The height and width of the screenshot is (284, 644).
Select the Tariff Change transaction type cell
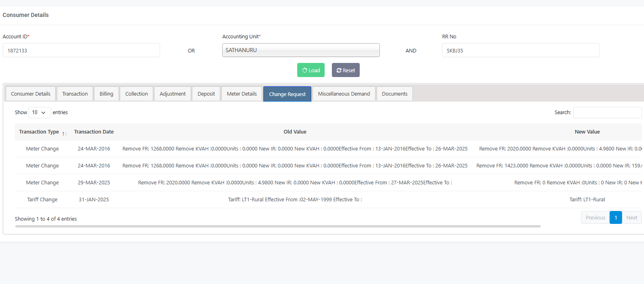point(42,200)
